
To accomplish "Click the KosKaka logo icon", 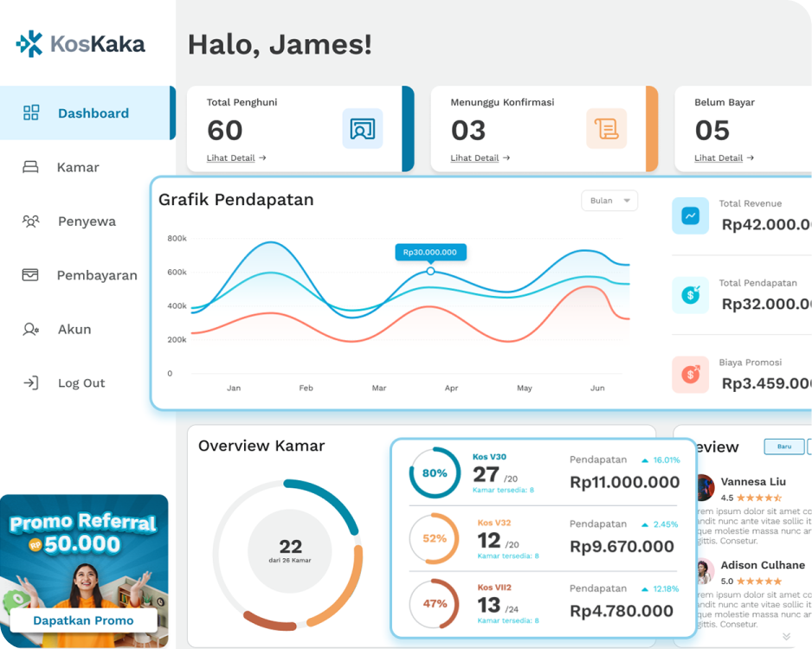I will pos(29,43).
